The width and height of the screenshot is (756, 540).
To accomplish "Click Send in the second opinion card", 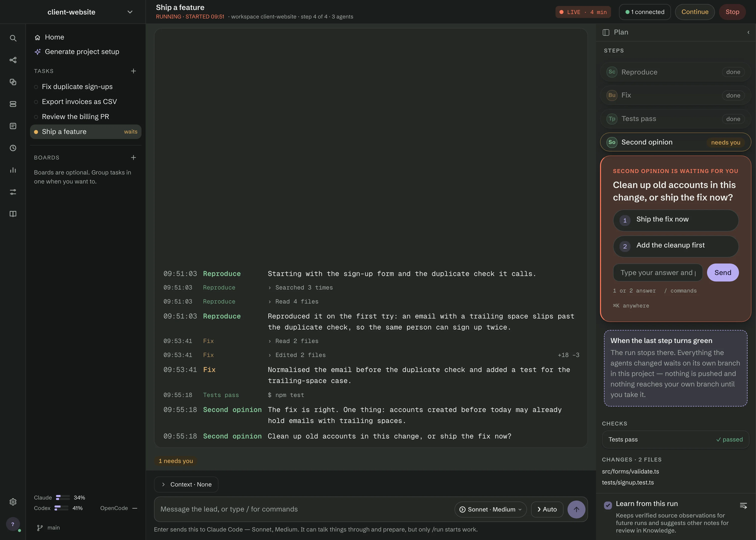I will point(723,273).
